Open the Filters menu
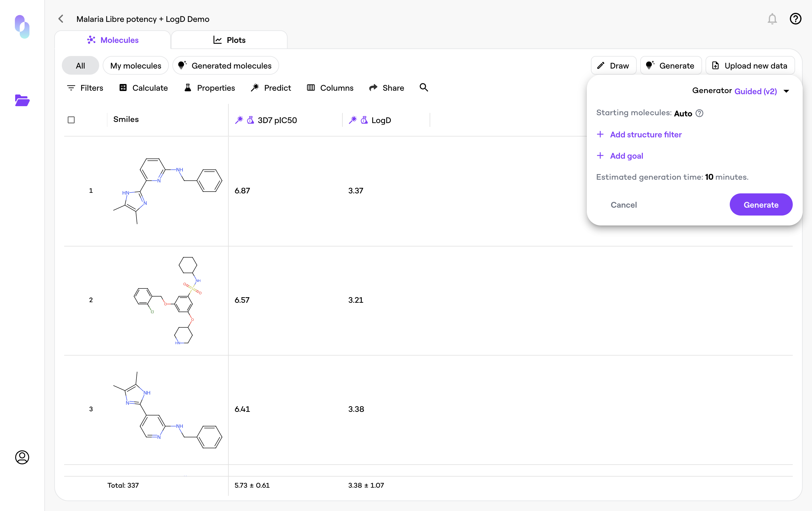This screenshot has width=812, height=511. point(85,88)
